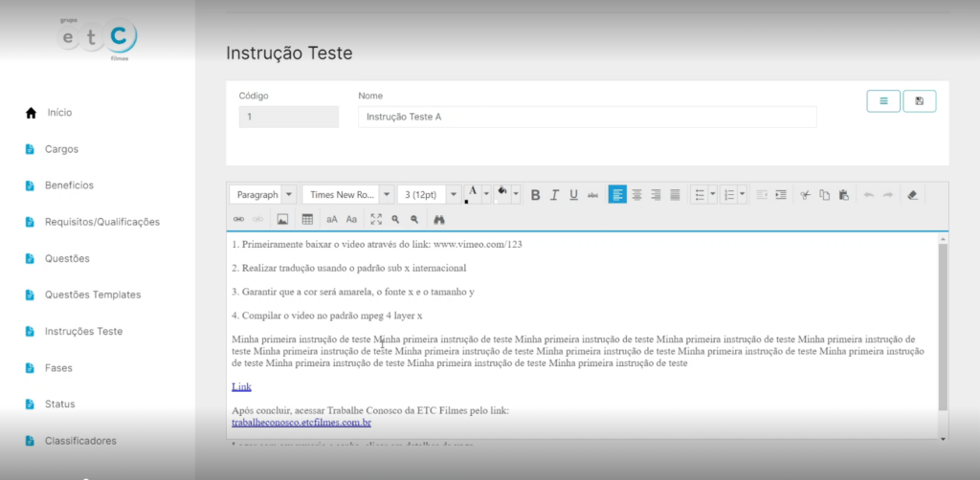The height and width of the screenshot is (480, 980).
Task: Click line '3. Garantir que a cor será amarela'
Action: [x=353, y=293]
